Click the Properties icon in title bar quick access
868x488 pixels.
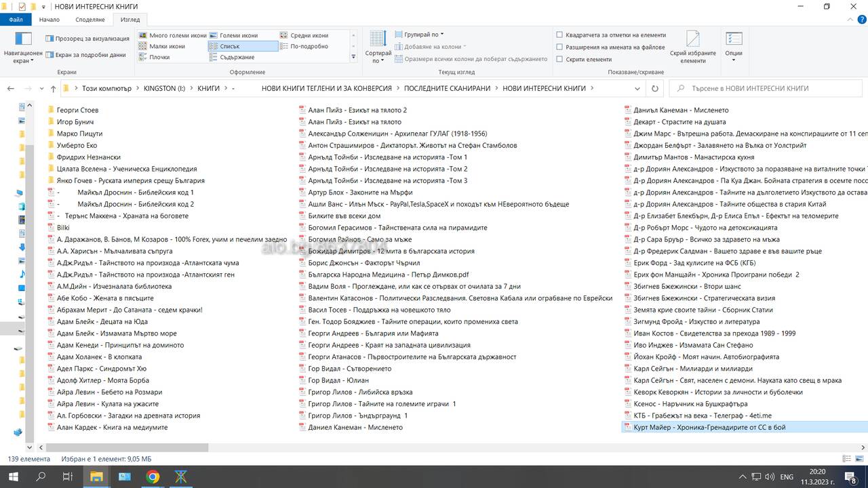(22, 6)
